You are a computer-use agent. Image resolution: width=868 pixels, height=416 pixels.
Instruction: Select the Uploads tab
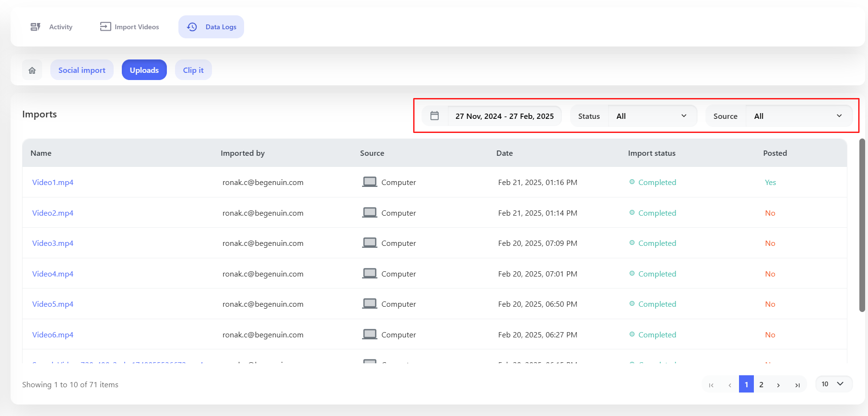point(144,70)
